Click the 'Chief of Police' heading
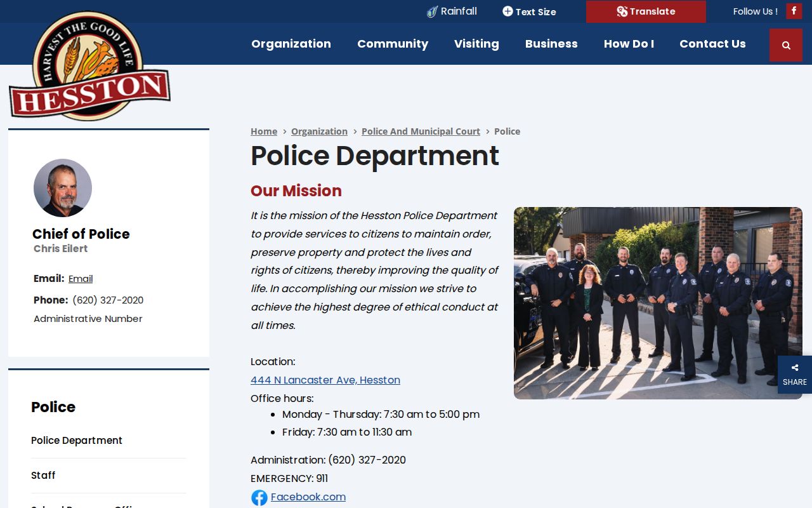 [81, 234]
